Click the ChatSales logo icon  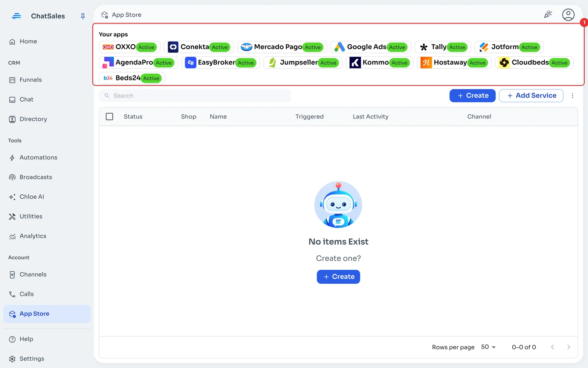16,16
